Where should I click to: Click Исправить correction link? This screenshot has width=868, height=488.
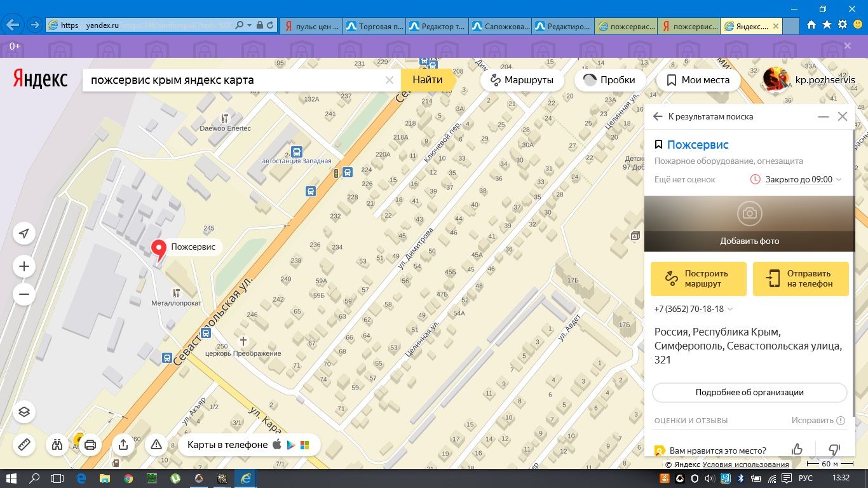[x=818, y=421]
